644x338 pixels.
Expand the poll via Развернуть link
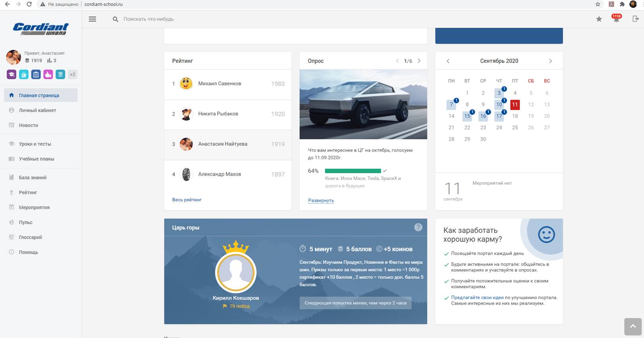point(321,201)
